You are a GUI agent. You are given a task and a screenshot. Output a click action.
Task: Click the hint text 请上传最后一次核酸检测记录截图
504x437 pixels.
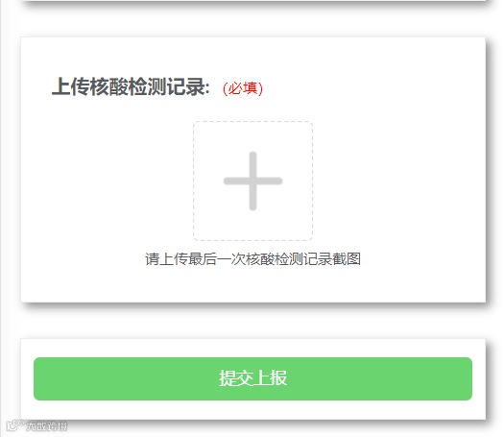tap(253, 259)
